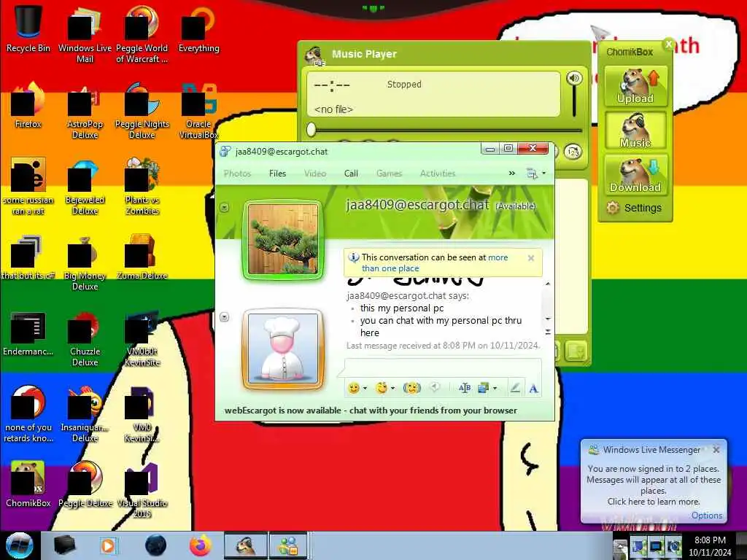This screenshot has width=747, height=560.
Task: Click contact's bonsai tree display picture
Action: [283, 239]
